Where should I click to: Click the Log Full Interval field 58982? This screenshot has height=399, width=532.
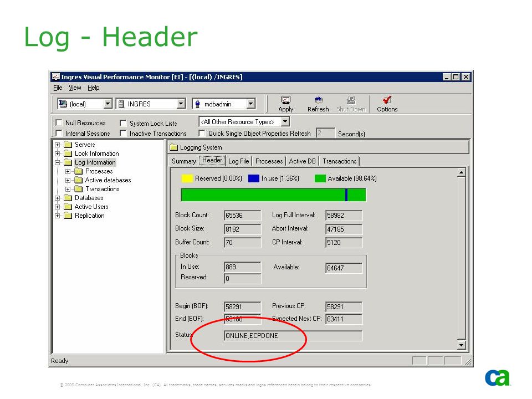pyautogui.click(x=344, y=216)
